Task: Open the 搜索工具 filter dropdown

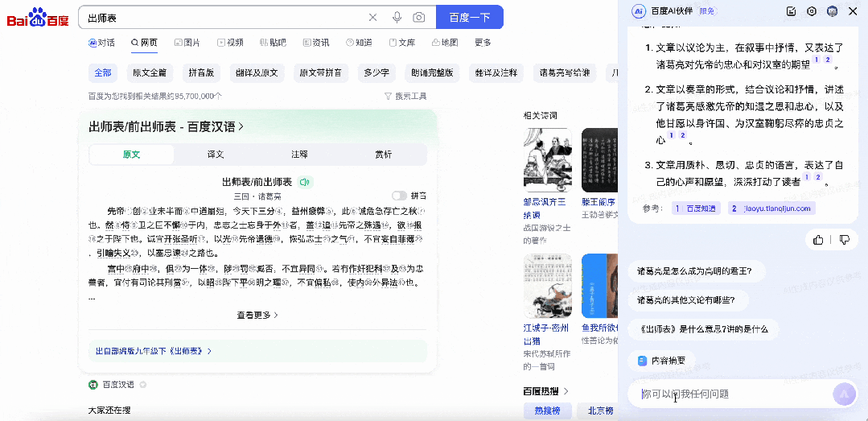Action: [x=405, y=97]
